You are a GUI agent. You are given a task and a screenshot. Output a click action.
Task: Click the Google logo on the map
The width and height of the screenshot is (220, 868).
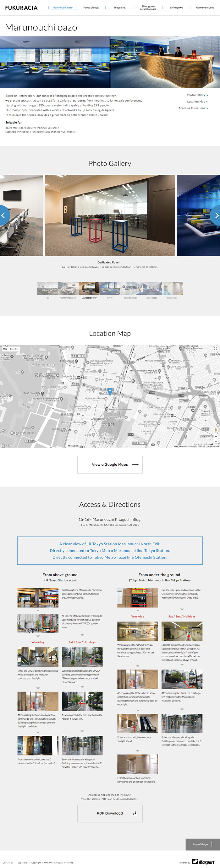pyautogui.click(x=6, y=445)
